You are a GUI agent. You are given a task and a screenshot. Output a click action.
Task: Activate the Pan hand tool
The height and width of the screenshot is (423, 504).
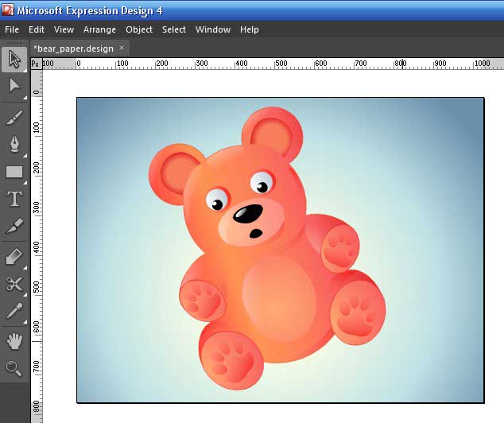click(14, 341)
